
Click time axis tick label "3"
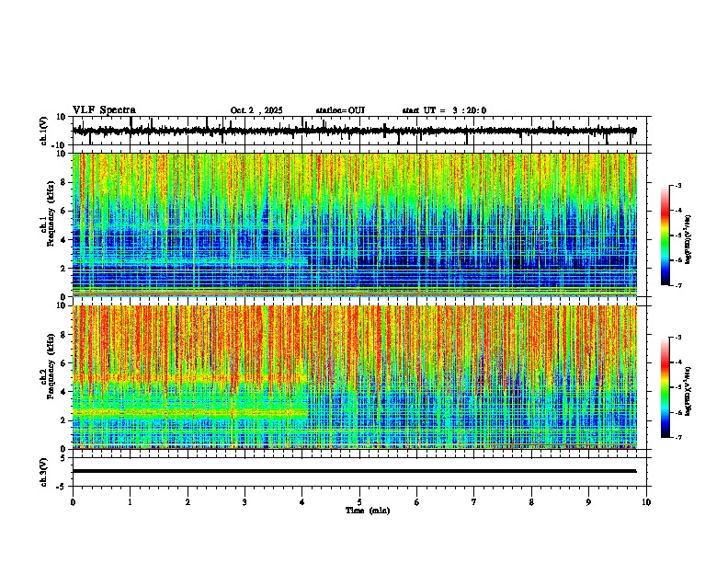tap(245, 502)
